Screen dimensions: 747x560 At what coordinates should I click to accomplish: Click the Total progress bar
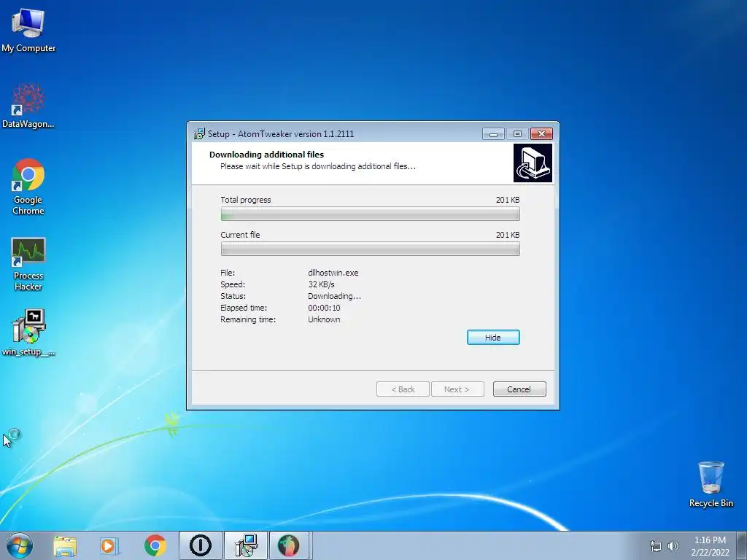[370, 214]
